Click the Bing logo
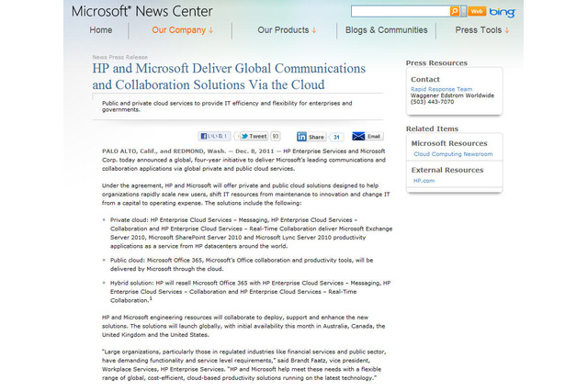The image size is (588, 391). pyautogui.click(x=503, y=11)
